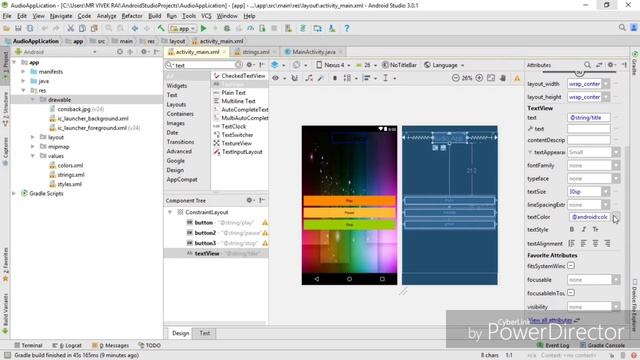Click the textColor picker button
This screenshot has width=640, height=360.
616,217
